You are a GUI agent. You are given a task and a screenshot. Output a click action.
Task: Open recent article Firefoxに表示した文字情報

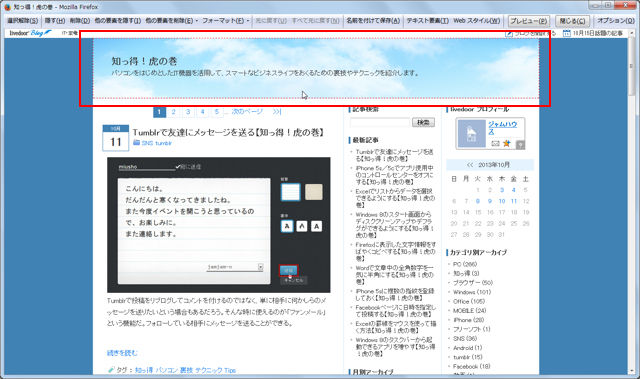click(x=396, y=251)
